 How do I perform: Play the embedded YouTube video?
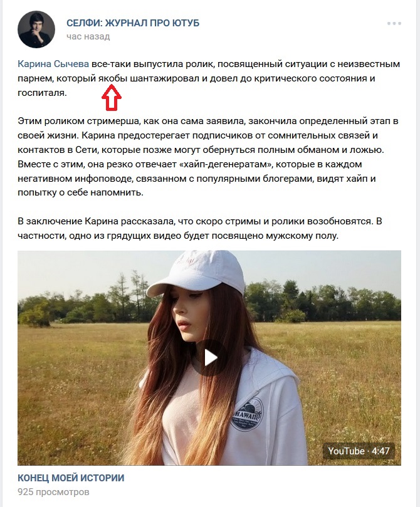coord(209,358)
